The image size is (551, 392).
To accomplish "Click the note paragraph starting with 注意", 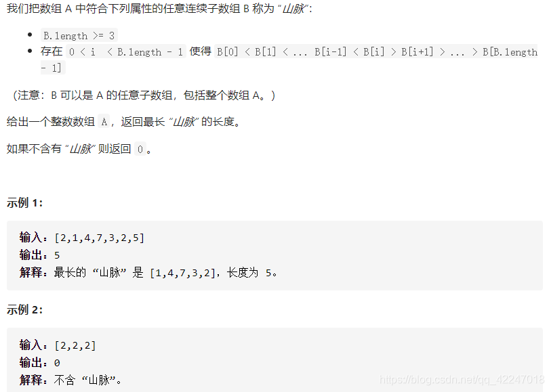I will tap(144, 95).
